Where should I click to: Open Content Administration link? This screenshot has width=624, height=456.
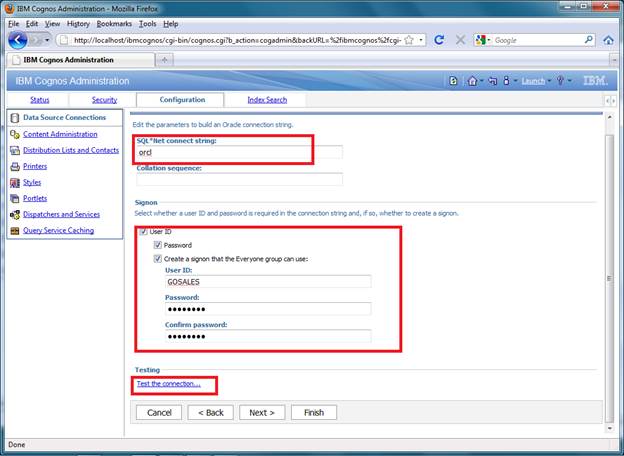(x=60, y=134)
